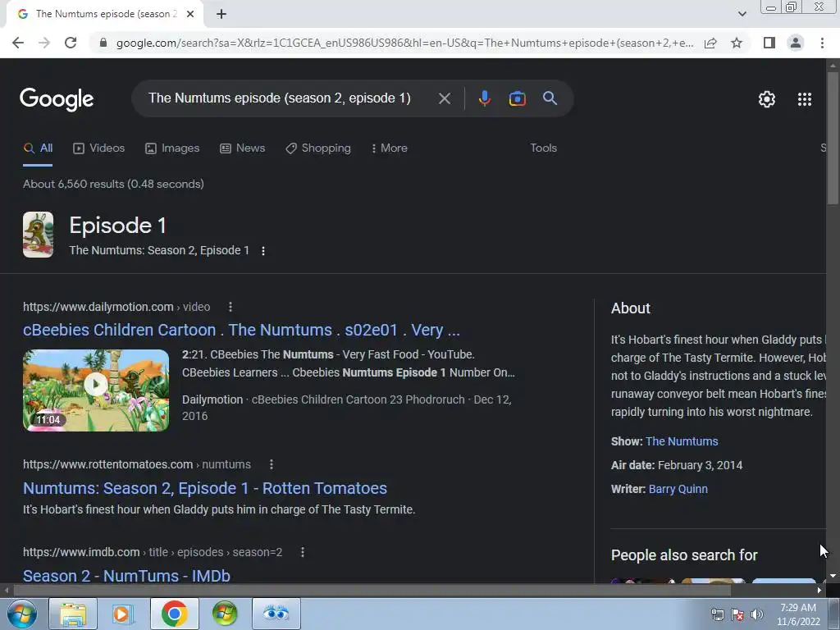840x630 pixels.
Task: Open the tab search chevron in the title bar
Action: point(742,14)
